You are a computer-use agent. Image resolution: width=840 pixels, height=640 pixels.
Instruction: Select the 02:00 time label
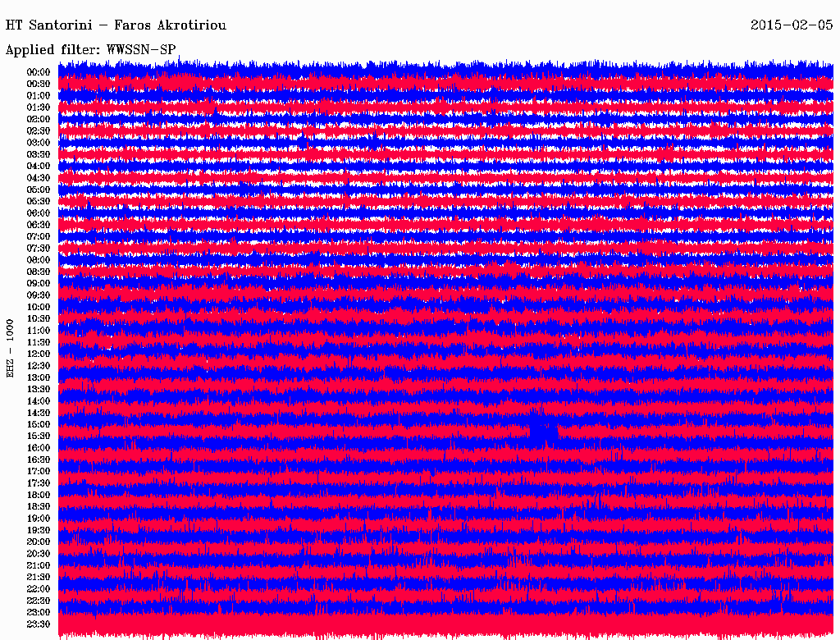point(38,120)
